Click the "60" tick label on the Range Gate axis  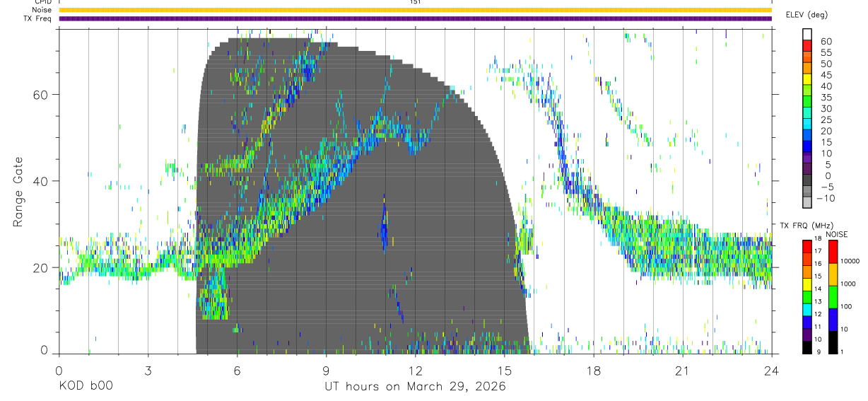tap(42, 94)
